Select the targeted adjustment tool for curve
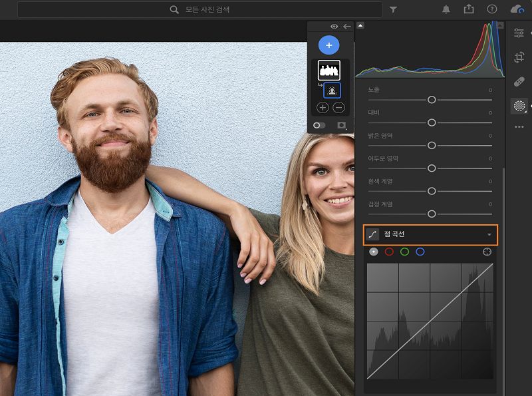Screen dimensions: 532x396 click(x=487, y=252)
